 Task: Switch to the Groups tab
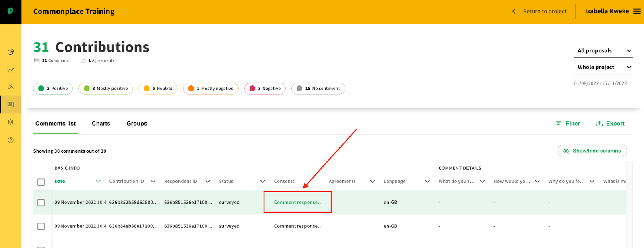(x=137, y=124)
